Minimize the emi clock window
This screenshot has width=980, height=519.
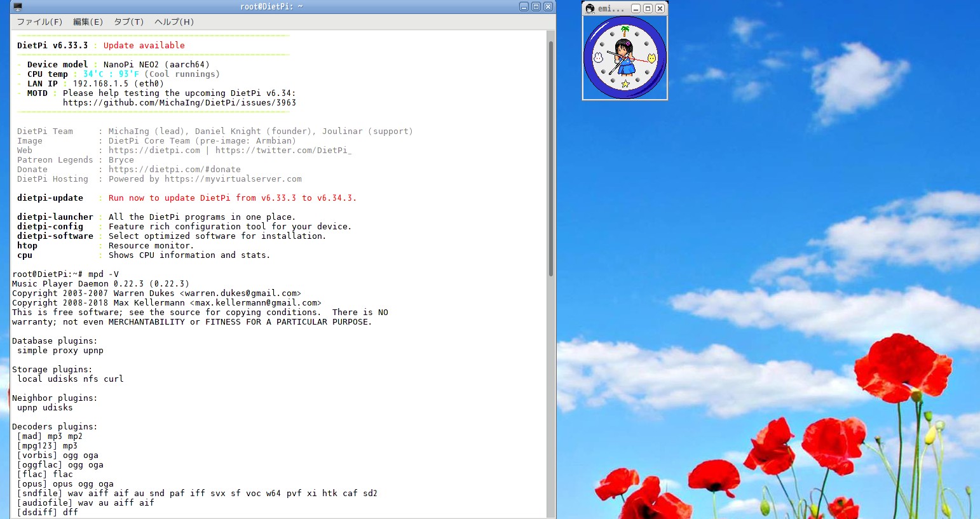tap(636, 8)
